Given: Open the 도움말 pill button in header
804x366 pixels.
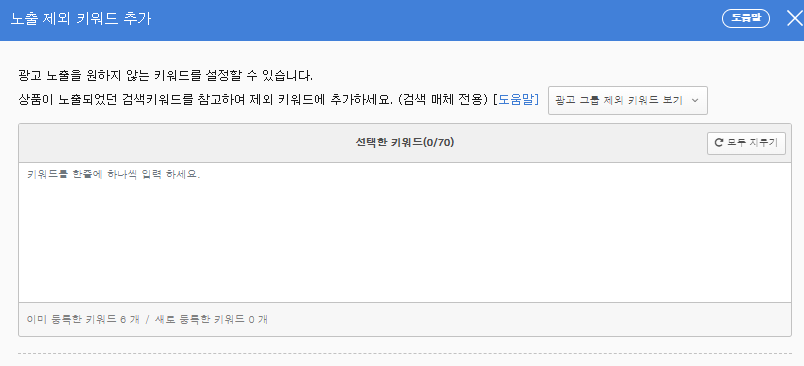Looking at the screenshot, I should click(746, 18).
